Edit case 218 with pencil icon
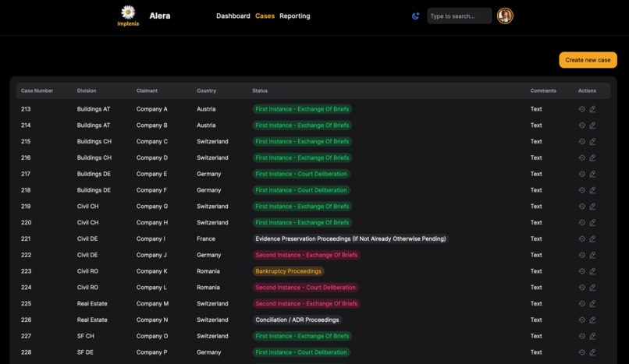This screenshot has width=629, height=364. pos(592,190)
